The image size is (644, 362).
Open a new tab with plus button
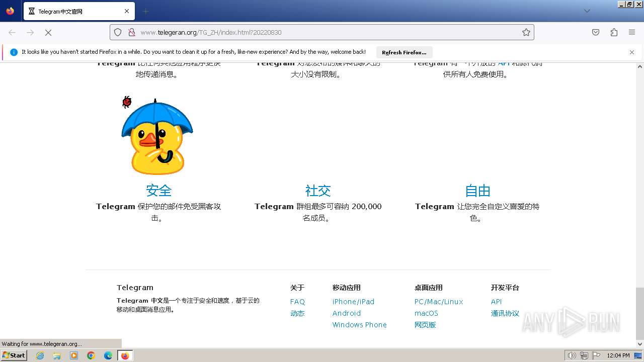145,11
